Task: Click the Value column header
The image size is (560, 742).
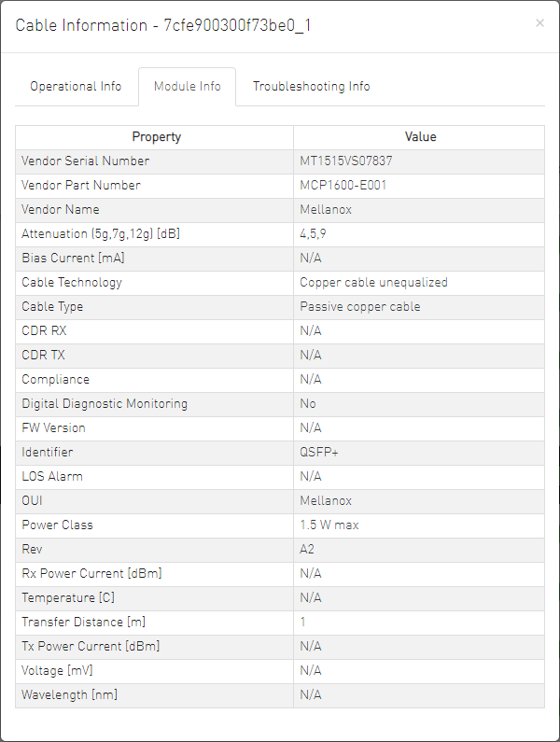Action: click(x=420, y=137)
